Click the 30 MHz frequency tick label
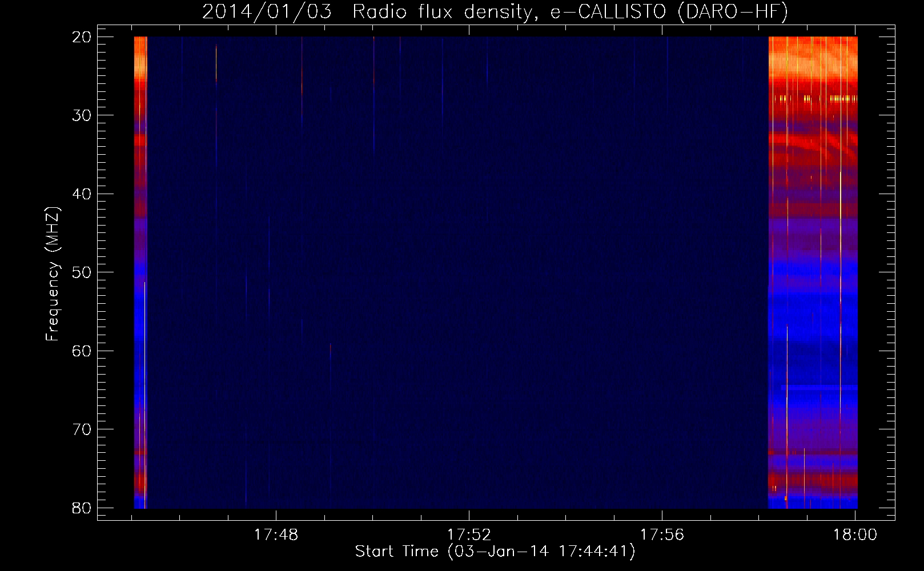The height and width of the screenshot is (571, 924). tap(82, 115)
